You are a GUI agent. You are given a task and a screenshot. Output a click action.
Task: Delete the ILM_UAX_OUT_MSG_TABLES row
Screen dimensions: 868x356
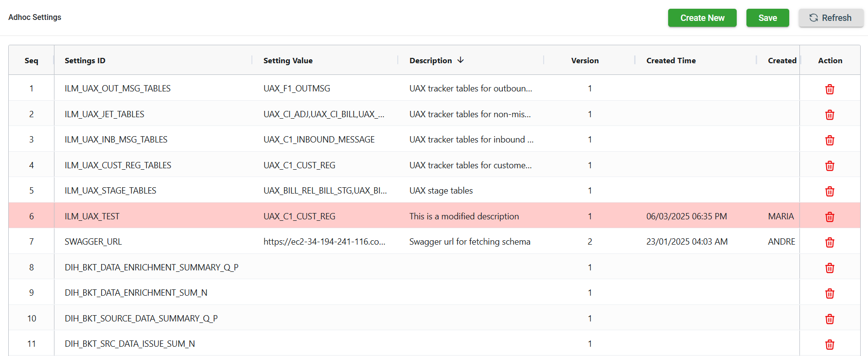coord(830,89)
